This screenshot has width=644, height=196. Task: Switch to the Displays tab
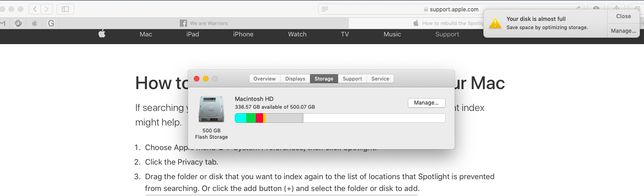pos(295,79)
